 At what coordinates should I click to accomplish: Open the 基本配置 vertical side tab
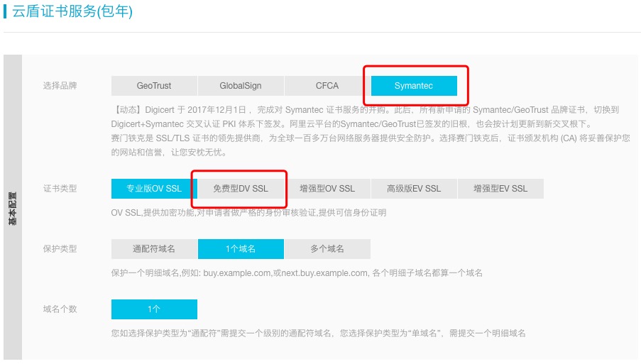pos(13,209)
